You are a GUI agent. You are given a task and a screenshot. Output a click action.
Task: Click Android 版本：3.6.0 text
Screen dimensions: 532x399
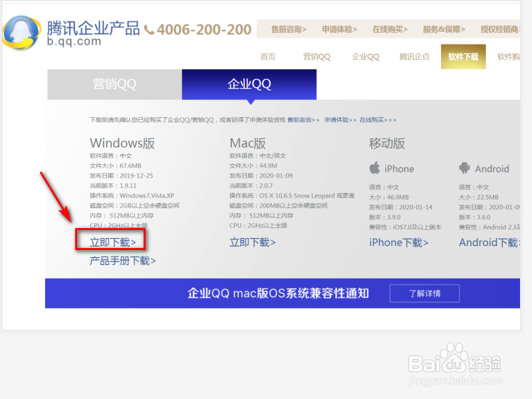[x=475, y=217]
